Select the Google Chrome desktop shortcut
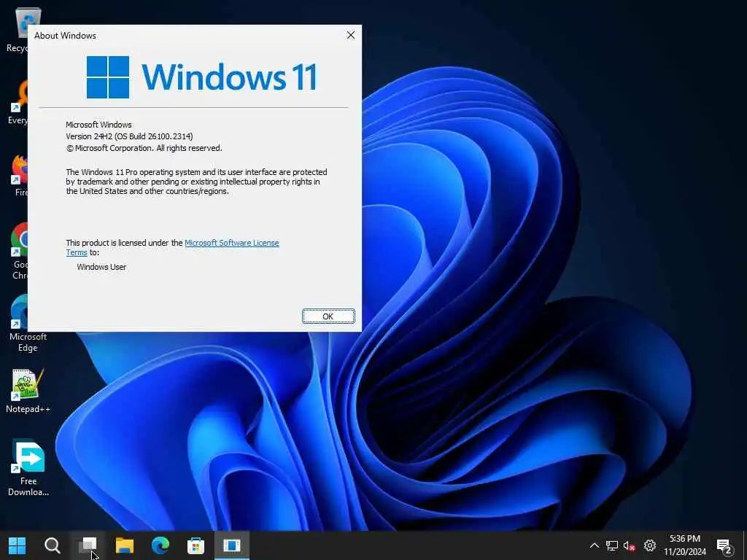This screenshot has height=560, width=747. click(20, 251)
